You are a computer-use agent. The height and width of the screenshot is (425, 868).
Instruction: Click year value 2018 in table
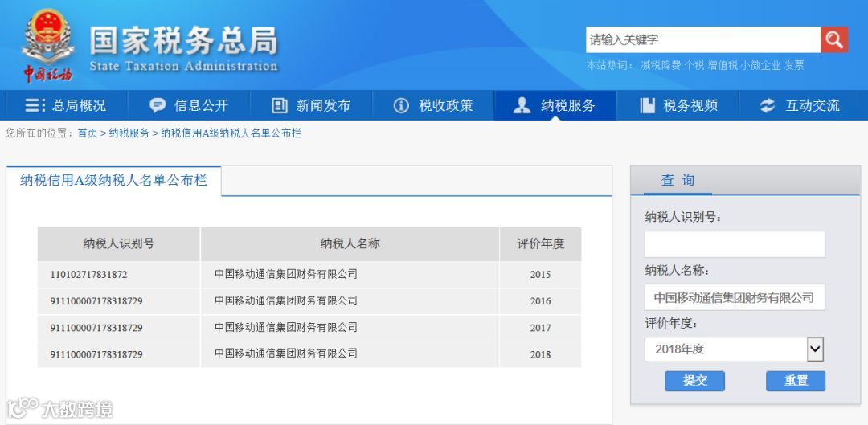[540, 354]
